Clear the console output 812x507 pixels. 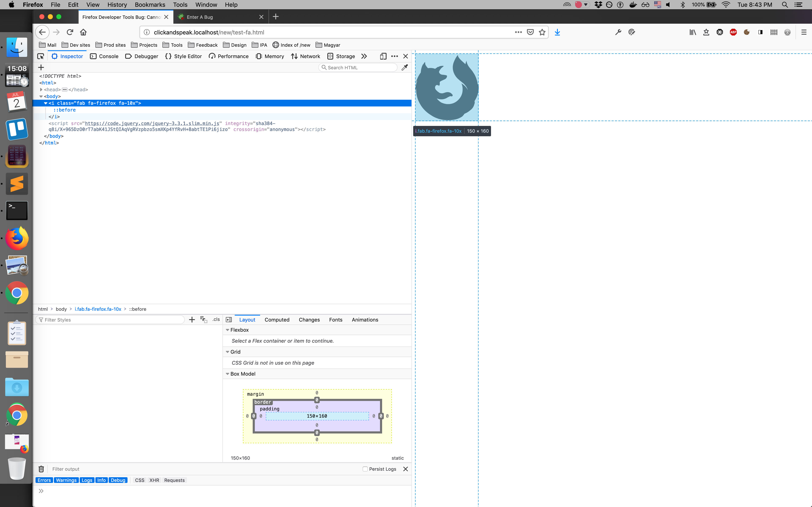[41, 469]
